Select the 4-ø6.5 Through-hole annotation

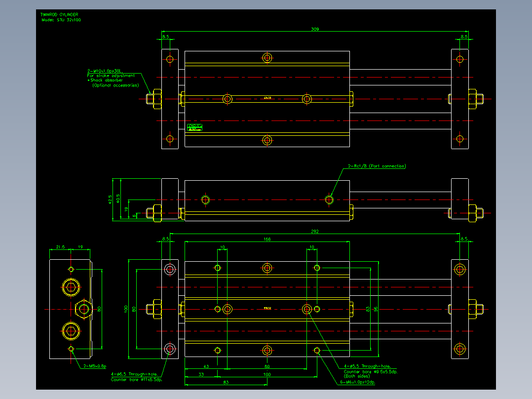134,374
